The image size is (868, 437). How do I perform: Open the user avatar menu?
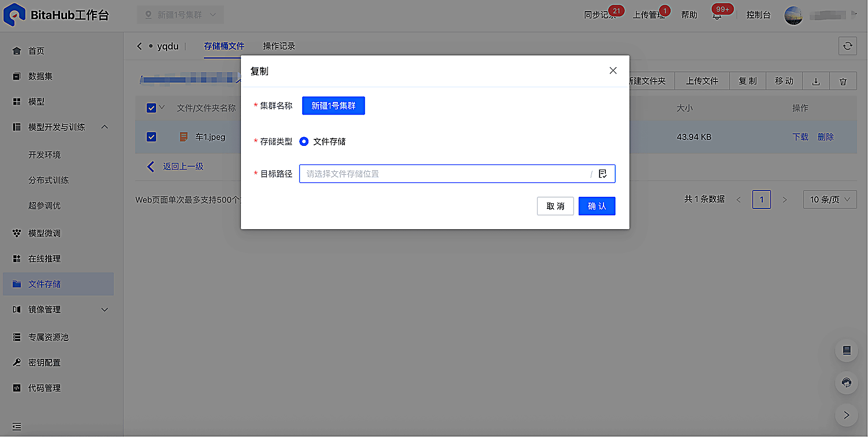pos(793,15)
